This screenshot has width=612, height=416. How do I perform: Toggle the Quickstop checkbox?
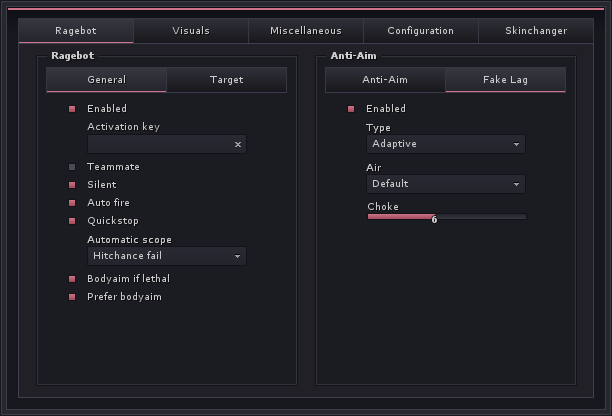click(72, 221)
